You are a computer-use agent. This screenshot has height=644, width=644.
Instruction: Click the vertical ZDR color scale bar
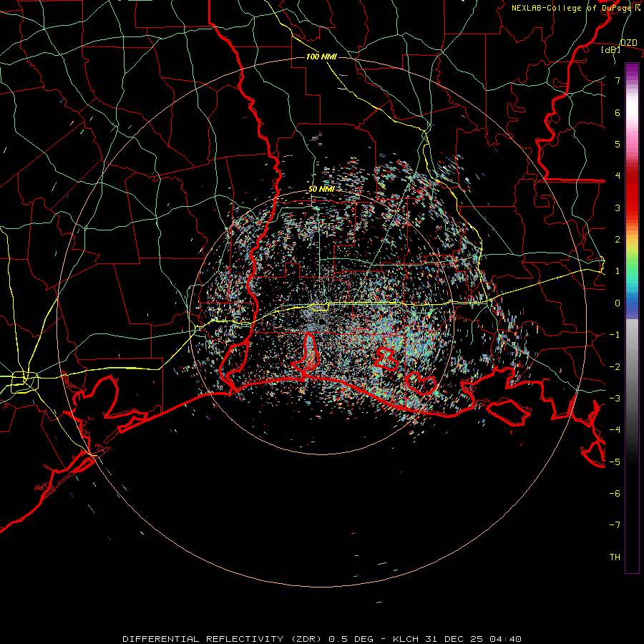[x=632, y=318]
